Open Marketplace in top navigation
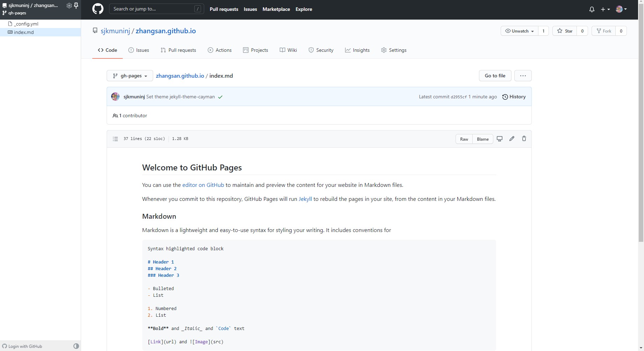Screen dimensions: 644x351 pos(276,9)
